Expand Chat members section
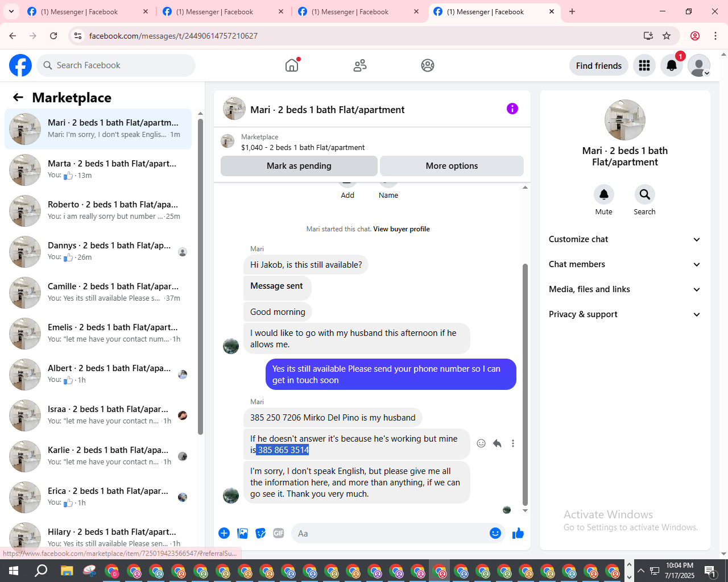 625,264
